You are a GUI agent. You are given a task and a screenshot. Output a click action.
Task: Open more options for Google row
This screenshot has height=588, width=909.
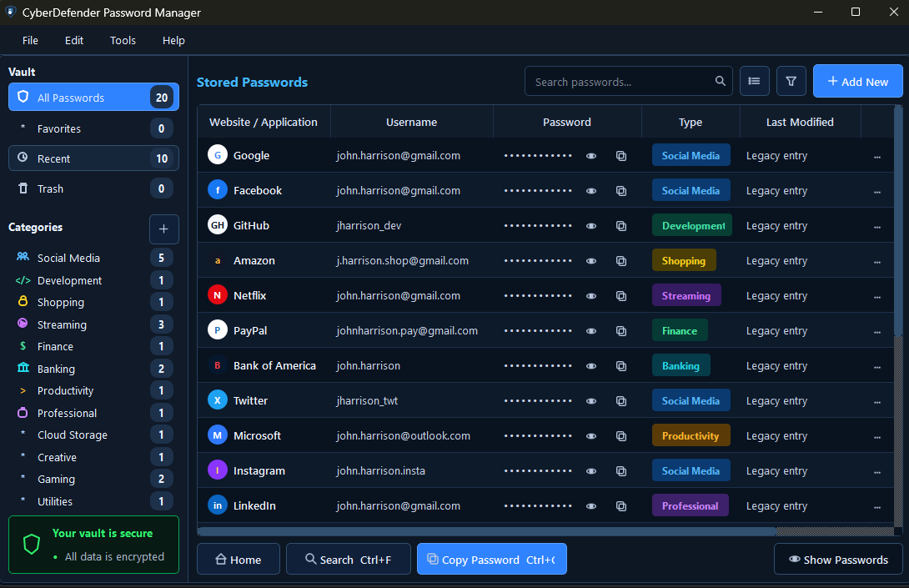point(877,157)
